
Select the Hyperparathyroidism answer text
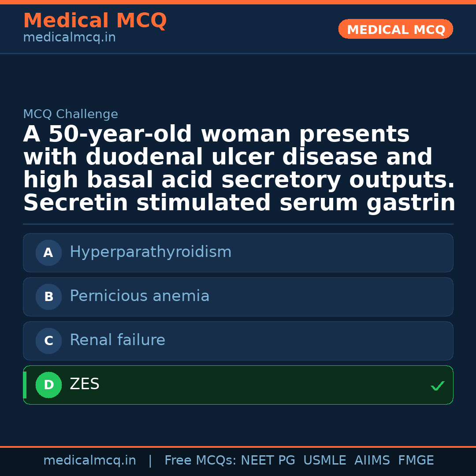150,253
